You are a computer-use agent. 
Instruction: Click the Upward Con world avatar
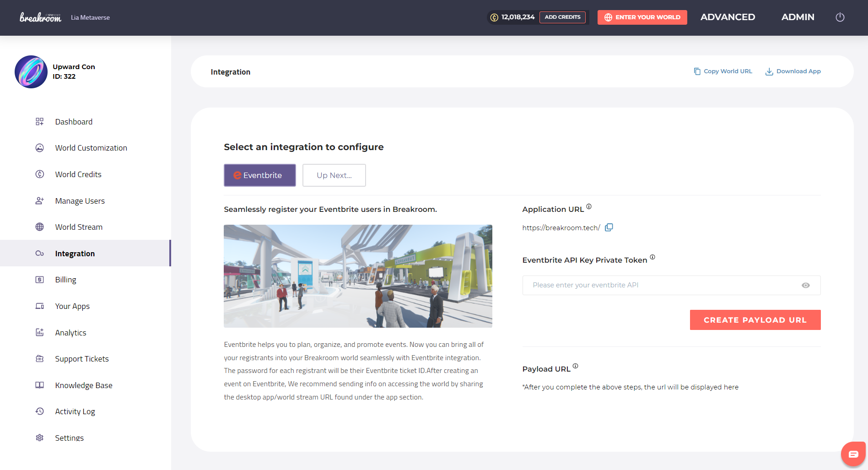coord(31,72)
